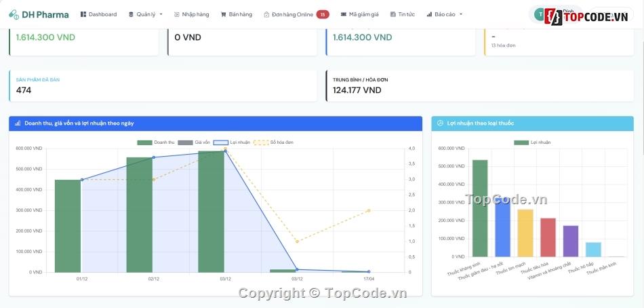Click the yellow Thuốc tim mạch bar
Image resolution: width=644 pixels, height=308 pixels.
(525, 233)
